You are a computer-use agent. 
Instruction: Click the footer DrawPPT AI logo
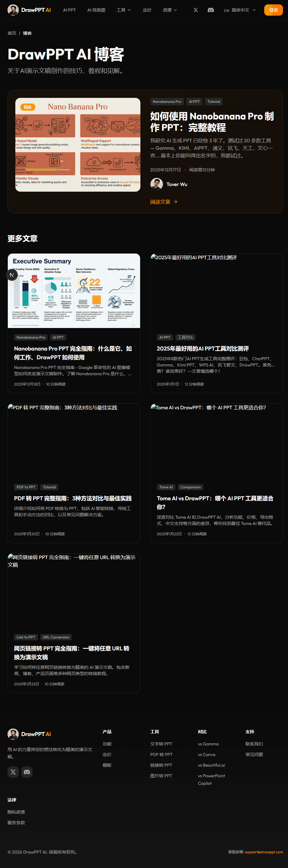click(29, 734)
